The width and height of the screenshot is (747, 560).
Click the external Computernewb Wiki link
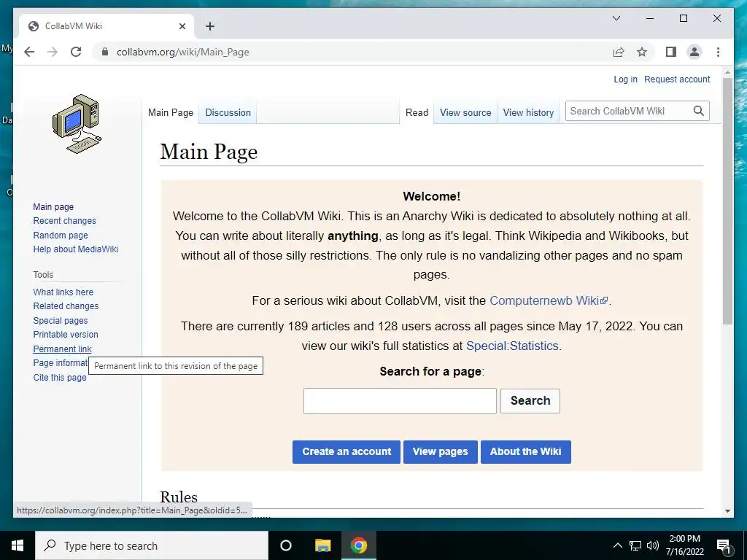point(549,301)
